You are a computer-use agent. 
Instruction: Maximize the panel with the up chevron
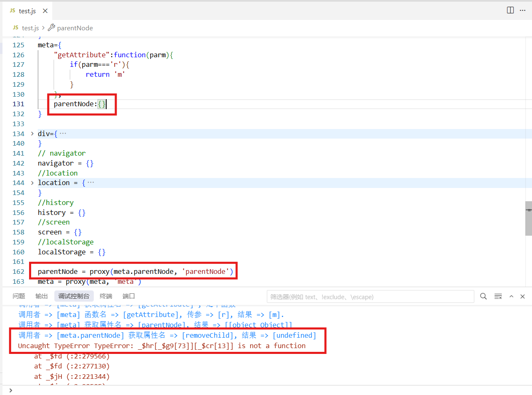[x=511, y=296]
